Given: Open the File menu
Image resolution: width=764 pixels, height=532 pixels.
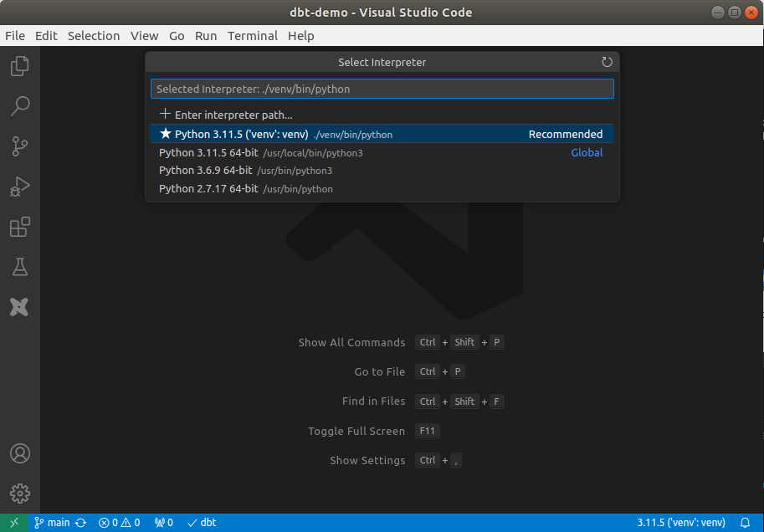Looking at the screenshot, I should coord(15,36).
